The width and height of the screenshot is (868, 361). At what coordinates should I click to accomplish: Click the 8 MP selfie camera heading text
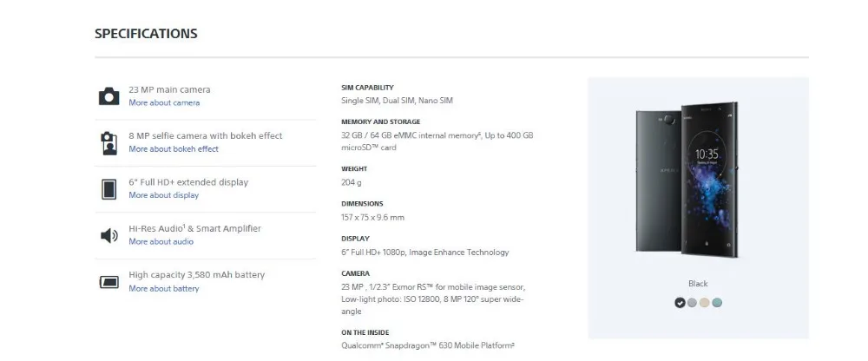pos(206,135)
